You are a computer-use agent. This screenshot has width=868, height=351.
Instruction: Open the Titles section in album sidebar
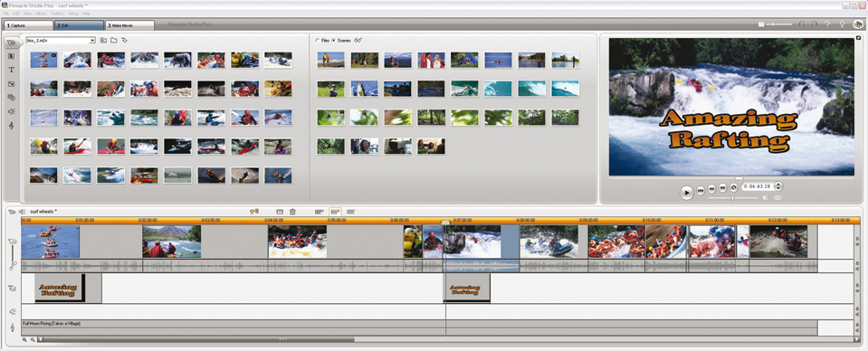point(11,71)
